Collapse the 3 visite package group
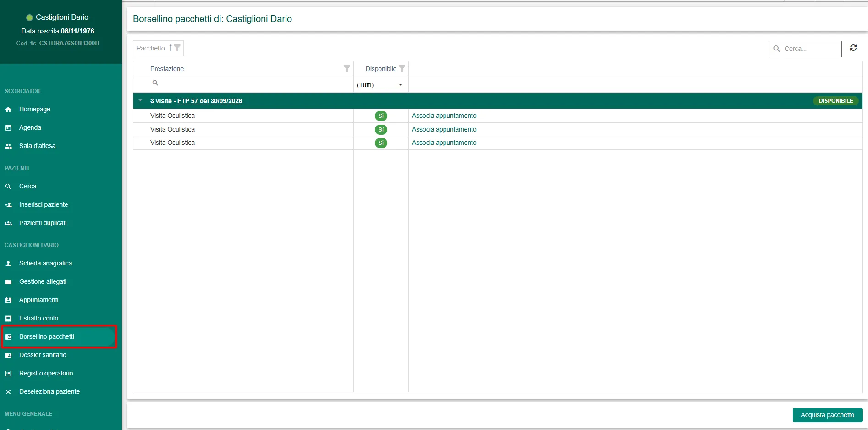The width and height of the screenshot is (868, 430). click(140, 100)
